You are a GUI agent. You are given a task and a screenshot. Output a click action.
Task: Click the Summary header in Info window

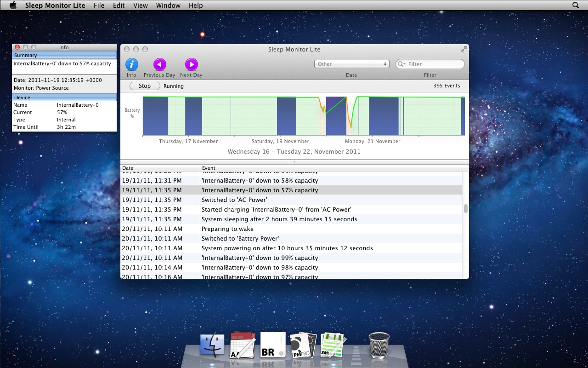64,55
